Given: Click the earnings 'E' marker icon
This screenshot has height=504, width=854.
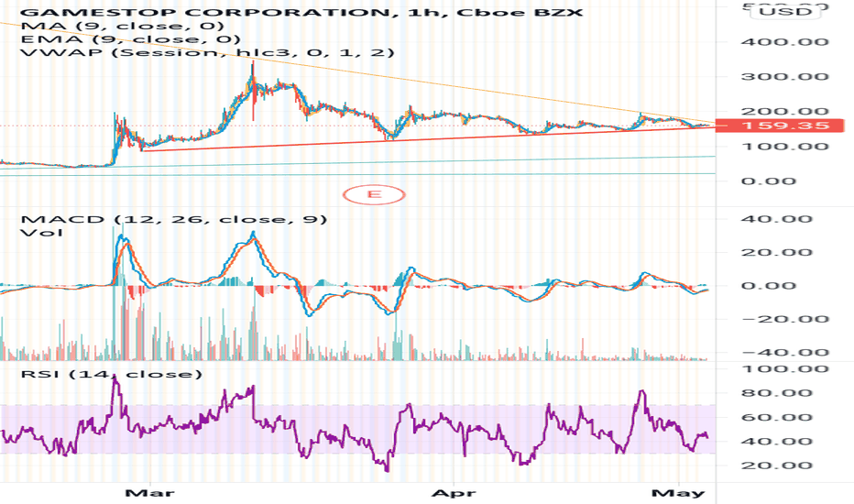Looking at the screenshot, I should click(374, 194).
